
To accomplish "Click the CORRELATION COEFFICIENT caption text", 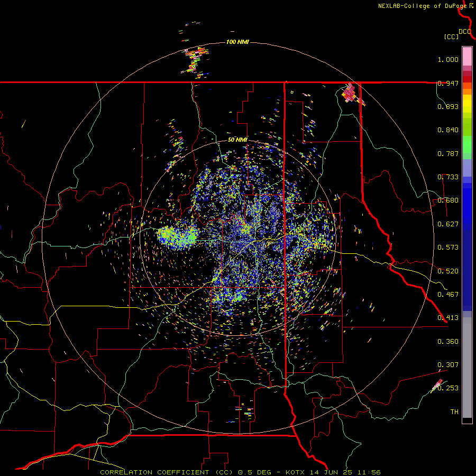I will (x=154, y=472).
